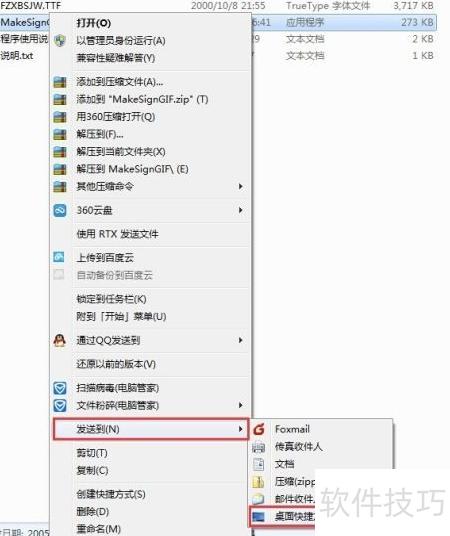Expand the 其他压缩命令 submenu arrow

(x=241, y=186)
